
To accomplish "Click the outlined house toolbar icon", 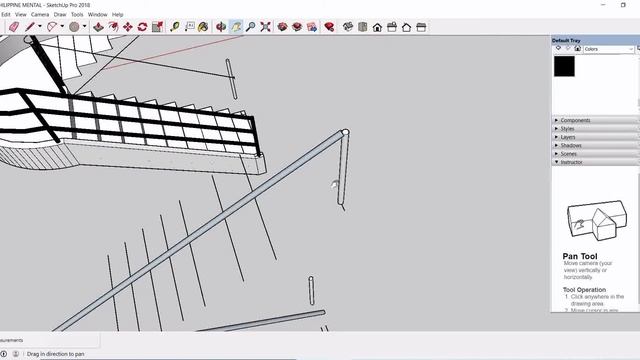I will [407, 27].
